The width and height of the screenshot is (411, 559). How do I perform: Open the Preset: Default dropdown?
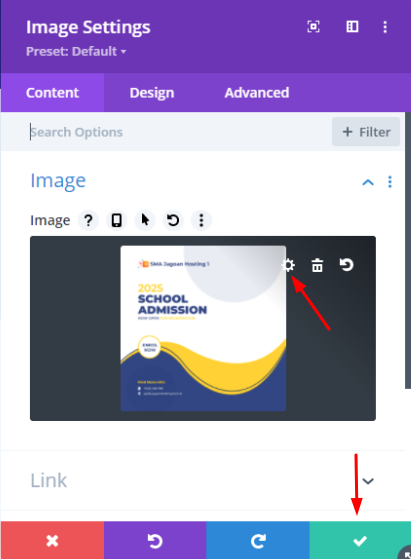tap(76, 51)
